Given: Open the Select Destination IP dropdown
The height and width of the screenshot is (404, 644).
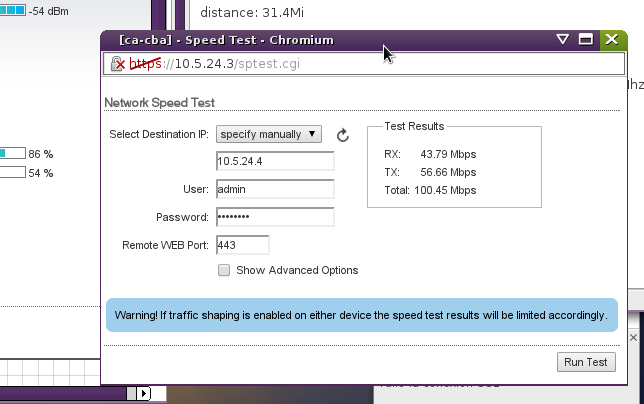Looking at the screenshot, I should tap(268, 134).
